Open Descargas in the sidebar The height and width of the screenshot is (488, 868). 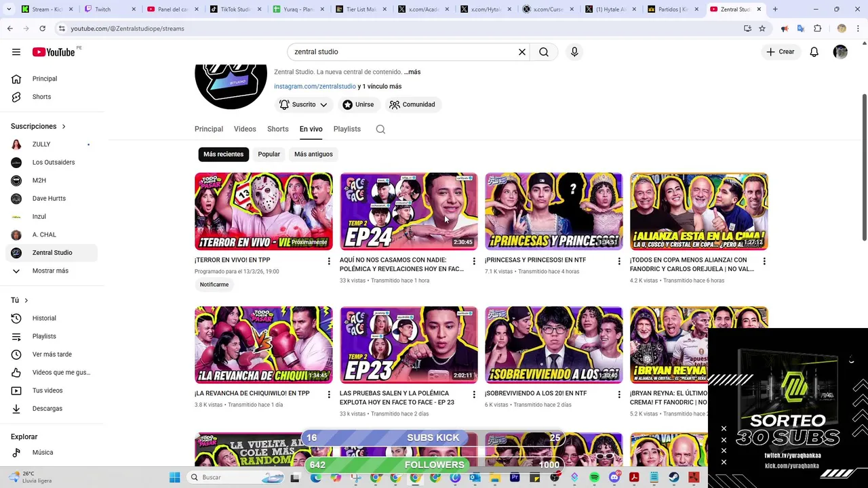tap(52, 409)
